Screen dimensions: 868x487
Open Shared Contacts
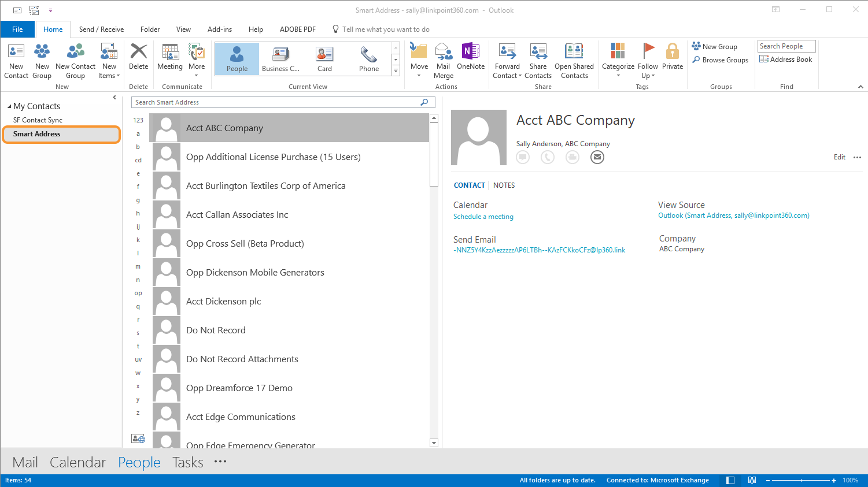(x=574, y=61)
